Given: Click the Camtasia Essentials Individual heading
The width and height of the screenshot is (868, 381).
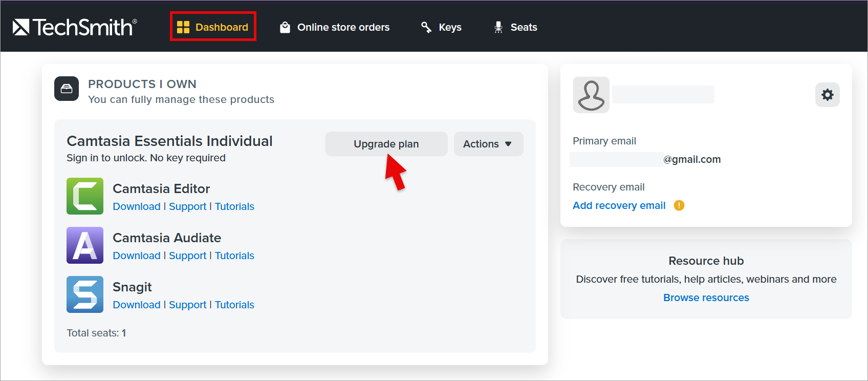Looking at the screenshot, I should coord(169,141).
